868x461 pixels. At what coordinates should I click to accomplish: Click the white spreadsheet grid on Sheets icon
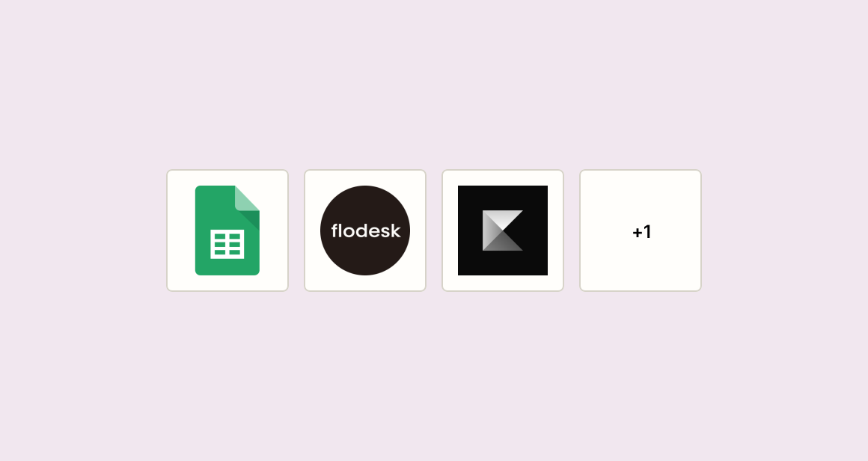[227, 244]
